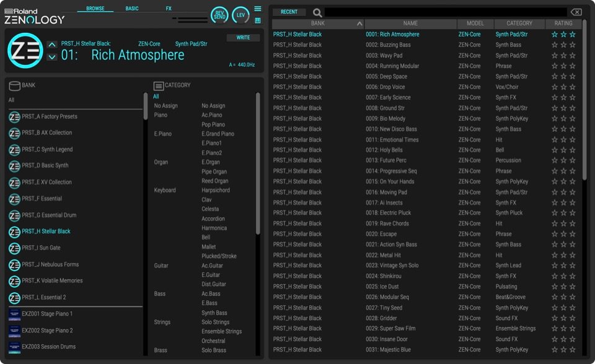This screenshot has width=595, height=364.
Task: Click the large ZE logo circle
Action: (25, 50)
